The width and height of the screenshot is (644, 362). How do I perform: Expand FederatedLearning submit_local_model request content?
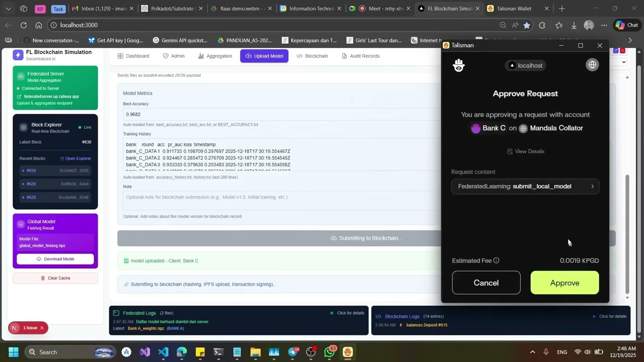[525, 187]
